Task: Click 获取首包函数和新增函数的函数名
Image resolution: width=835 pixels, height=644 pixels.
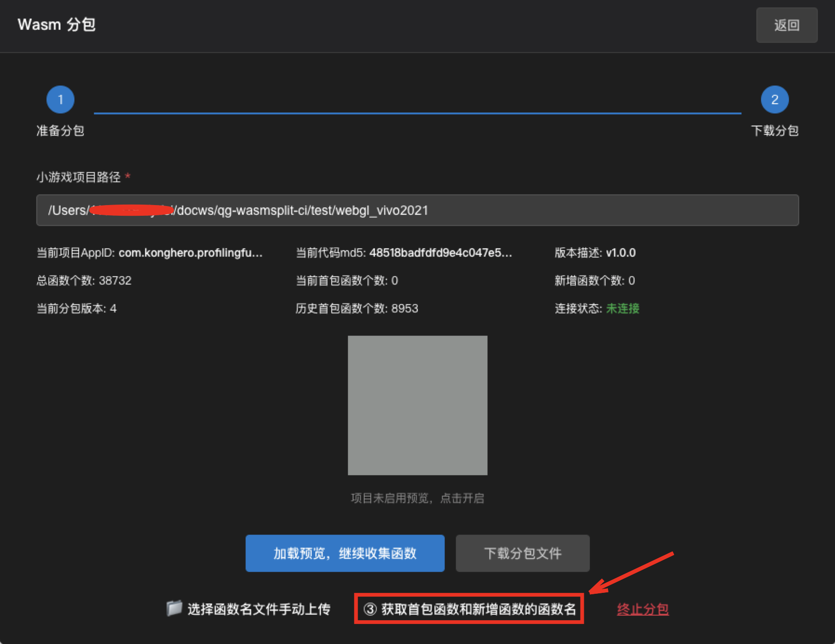Action: [x=470, y=609]
